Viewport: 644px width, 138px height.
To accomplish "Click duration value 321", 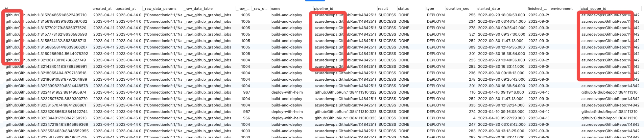I will (x=472, y=34).
